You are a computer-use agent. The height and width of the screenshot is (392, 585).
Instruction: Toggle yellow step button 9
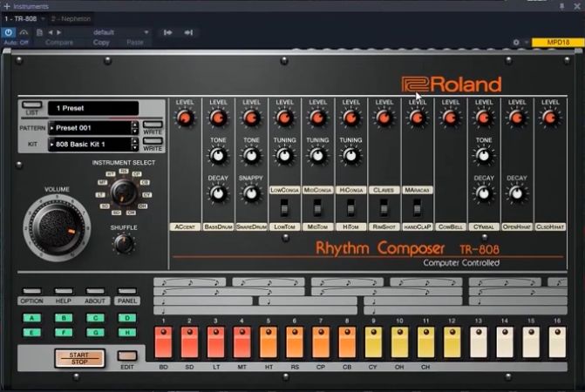tap(373, 342)
